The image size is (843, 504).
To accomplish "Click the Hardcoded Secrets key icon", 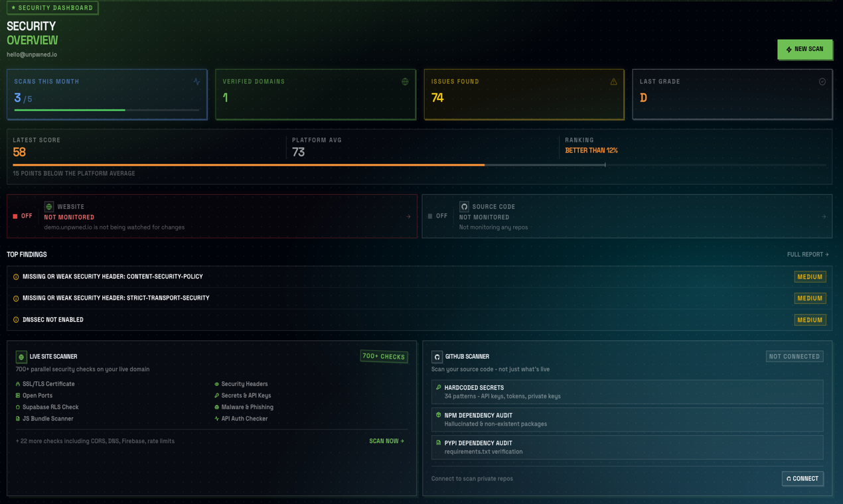I will [438, 387].
